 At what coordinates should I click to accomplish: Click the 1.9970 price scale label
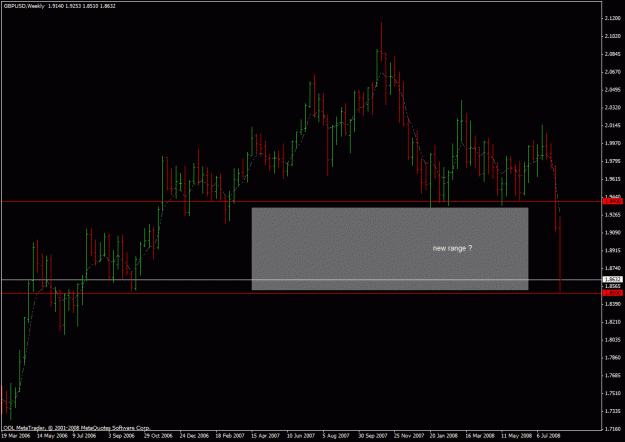[x=613, y=143]
